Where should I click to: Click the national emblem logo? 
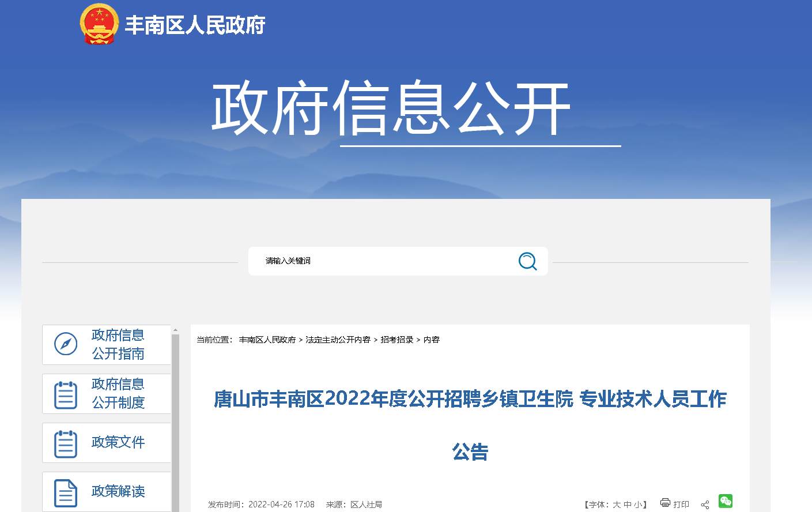click(x=99, y=24)
